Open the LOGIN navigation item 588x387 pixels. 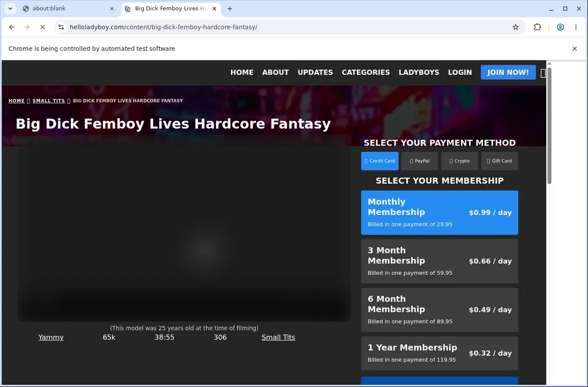pos(460,73)
